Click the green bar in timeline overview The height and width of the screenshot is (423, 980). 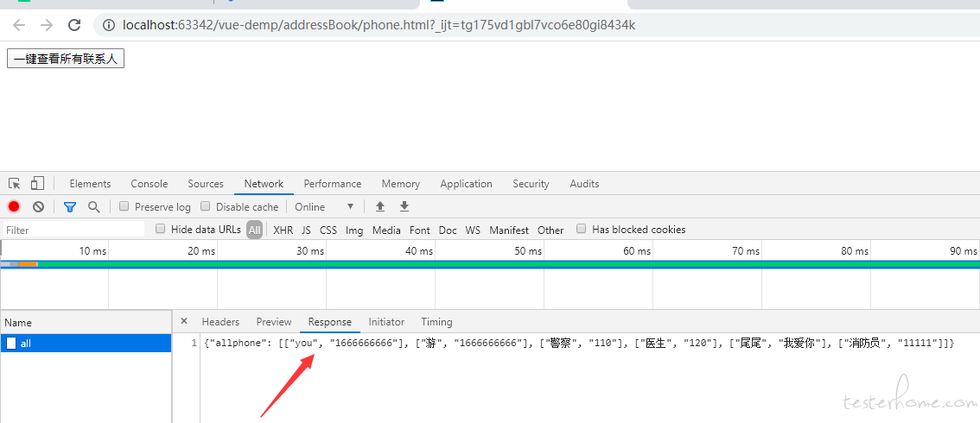pyautogui.click(x=508, y=264)
